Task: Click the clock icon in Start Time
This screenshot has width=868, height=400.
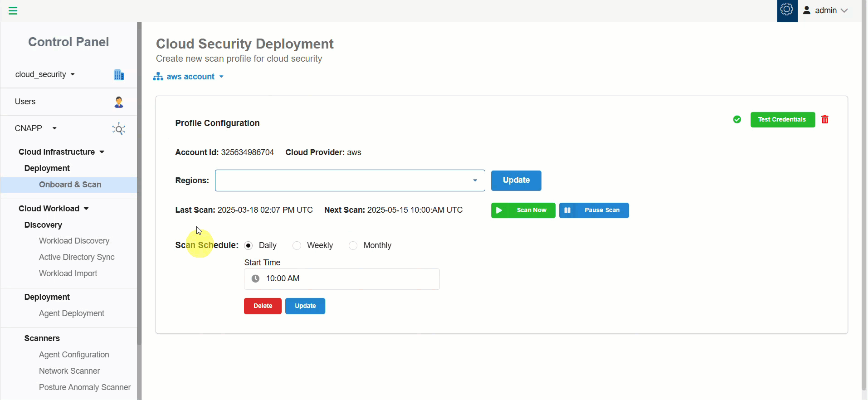Action: [256, 279]
